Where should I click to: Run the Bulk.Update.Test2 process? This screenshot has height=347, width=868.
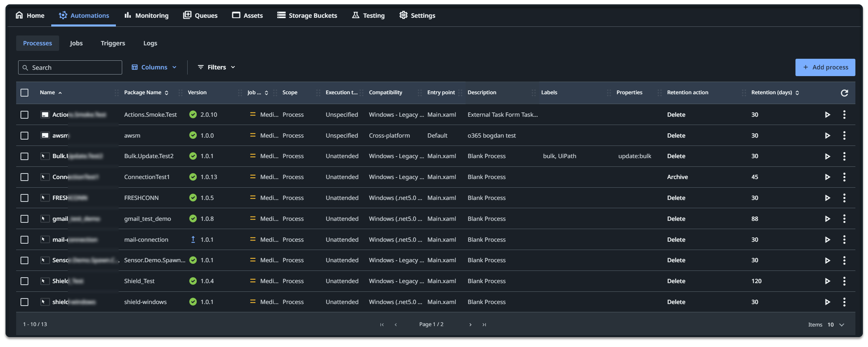827,157
